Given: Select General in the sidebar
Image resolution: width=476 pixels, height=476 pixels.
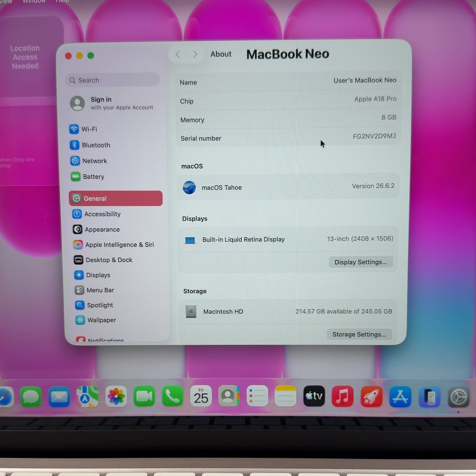Looking at the screenshot, I should pos(116,198).
